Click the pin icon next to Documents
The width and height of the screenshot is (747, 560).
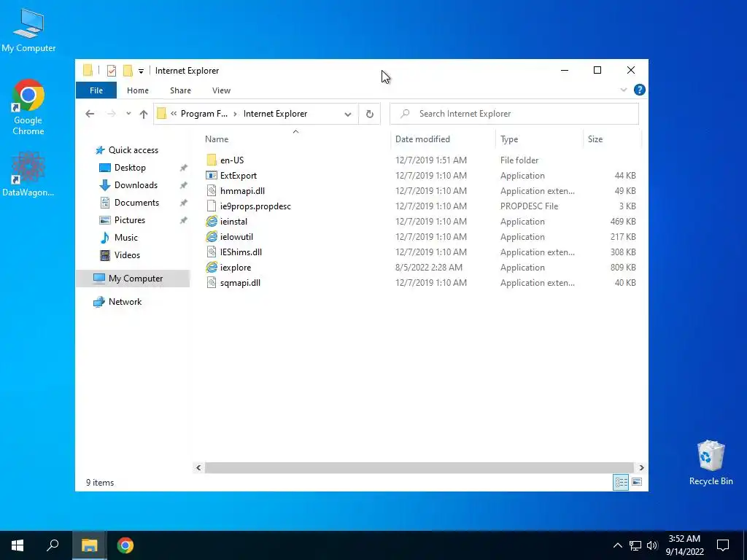(x=183, y=203)
